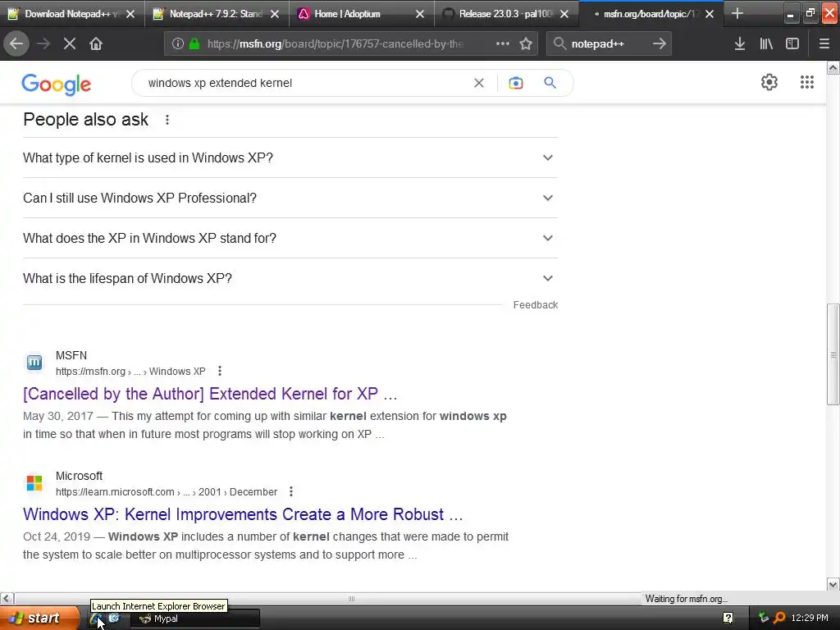Open the Google apps grid
The width and height of the screenshot is (840, 630).
coord(807,82)
